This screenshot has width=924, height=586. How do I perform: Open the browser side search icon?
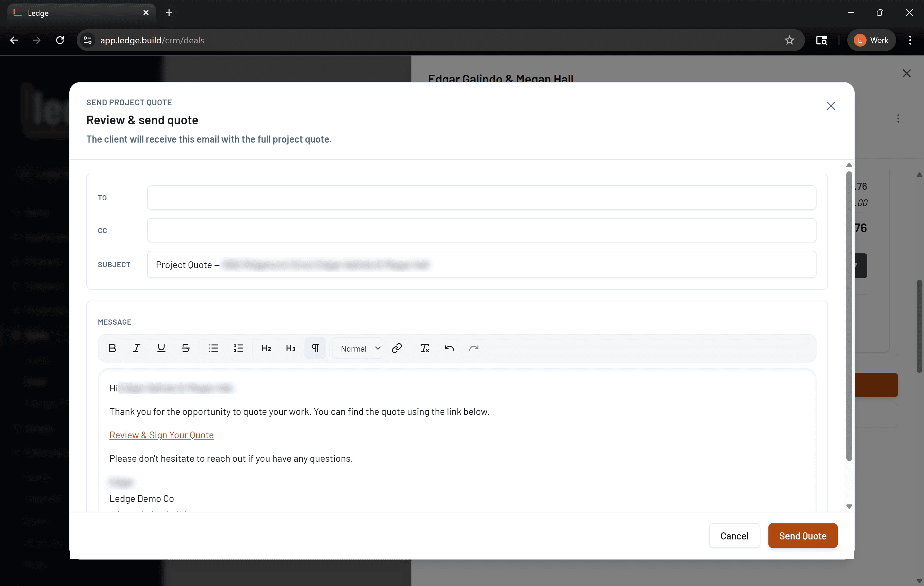click(821, 40)
